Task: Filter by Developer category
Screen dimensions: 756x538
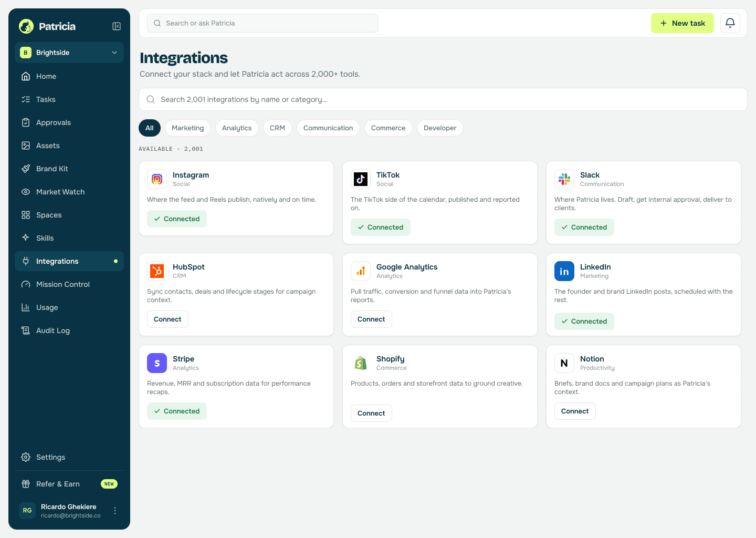Action: [x=440, y=128]
